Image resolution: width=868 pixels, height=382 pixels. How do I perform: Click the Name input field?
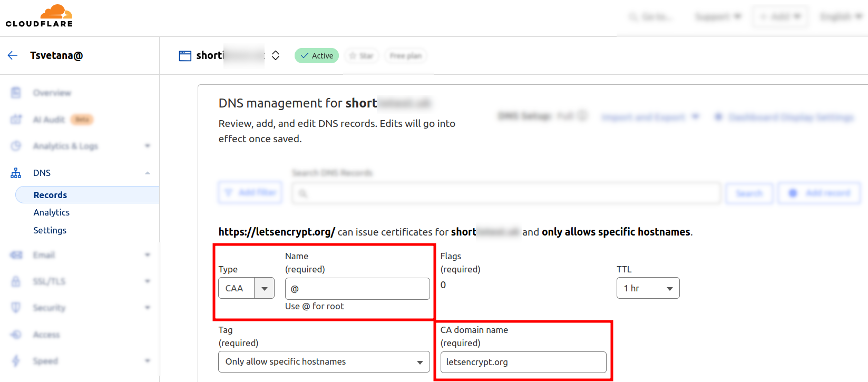point(357,289)
